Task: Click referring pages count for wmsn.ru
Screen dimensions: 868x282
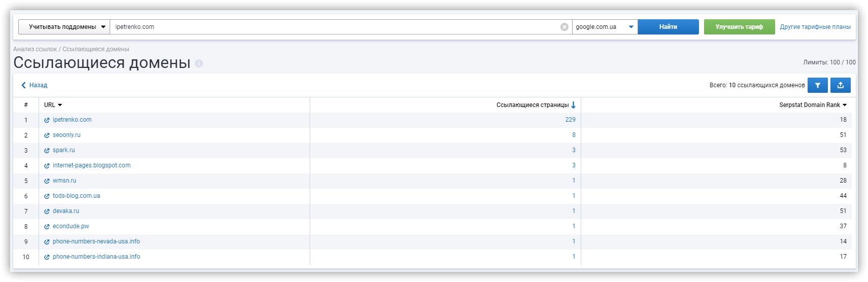Action: [574, 181]
